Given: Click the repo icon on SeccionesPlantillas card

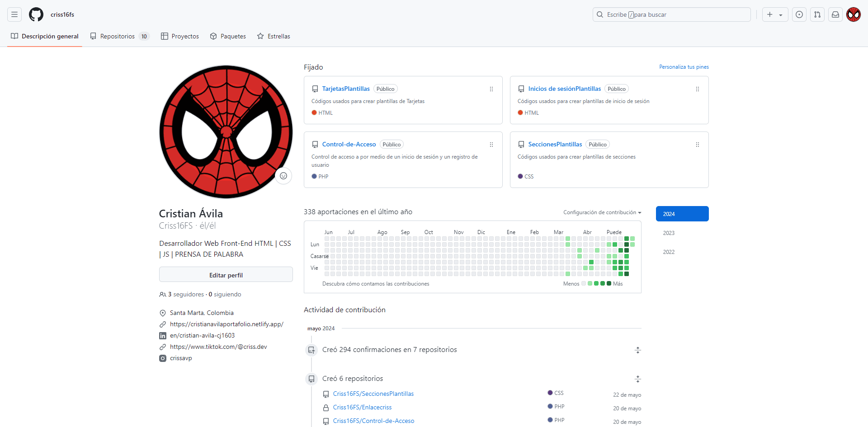Looking at the screenshot, I should tap(521, 145).
